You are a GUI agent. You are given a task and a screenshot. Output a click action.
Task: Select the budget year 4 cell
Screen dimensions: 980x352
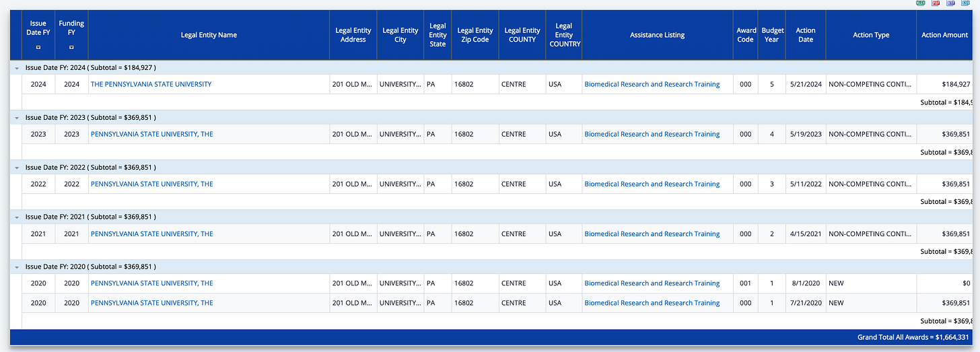point(772,134)
